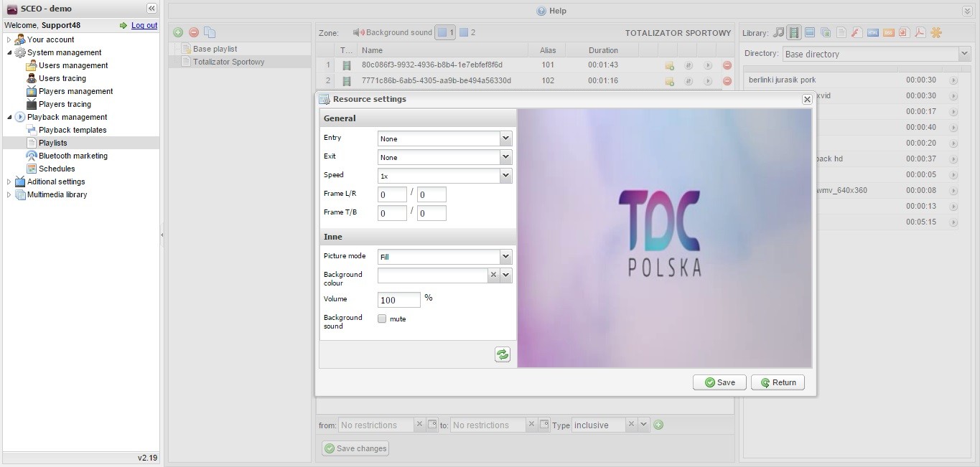Screen dimensions: 980x467
Task: Select the text document library filter
Action: 841,32
